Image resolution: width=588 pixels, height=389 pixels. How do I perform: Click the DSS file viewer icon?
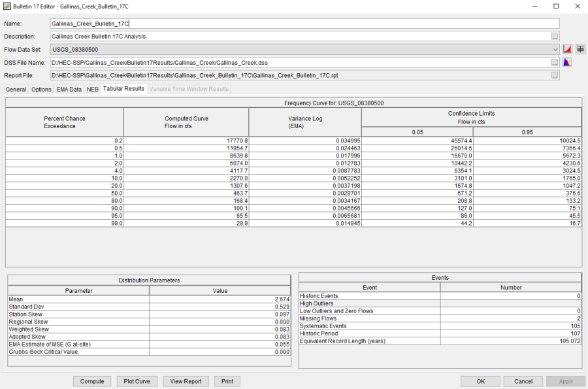(568, 63)
